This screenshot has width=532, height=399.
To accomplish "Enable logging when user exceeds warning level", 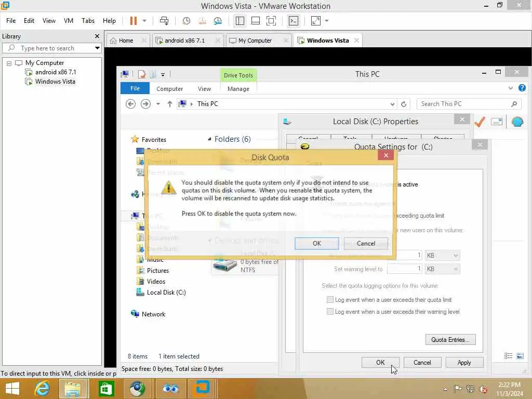I will (x=330, y=312).
